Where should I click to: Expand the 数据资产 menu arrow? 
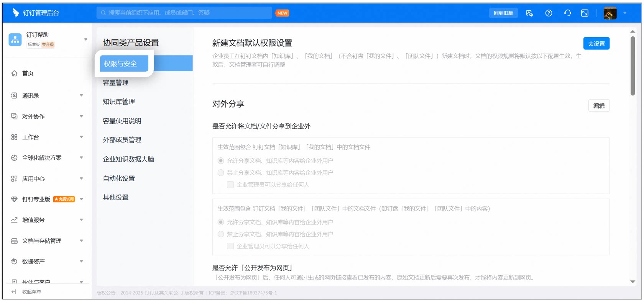point(81,262)
